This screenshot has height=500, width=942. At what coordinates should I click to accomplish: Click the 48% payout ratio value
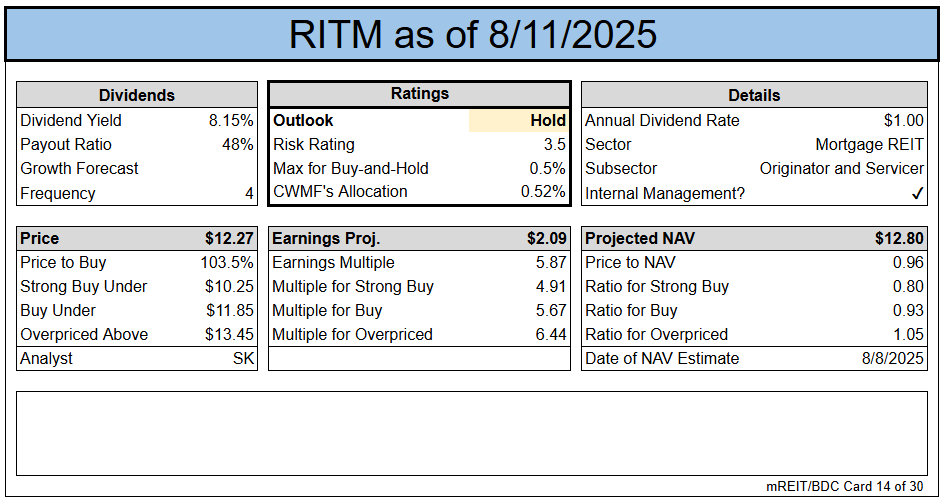(x=237, y=144)
